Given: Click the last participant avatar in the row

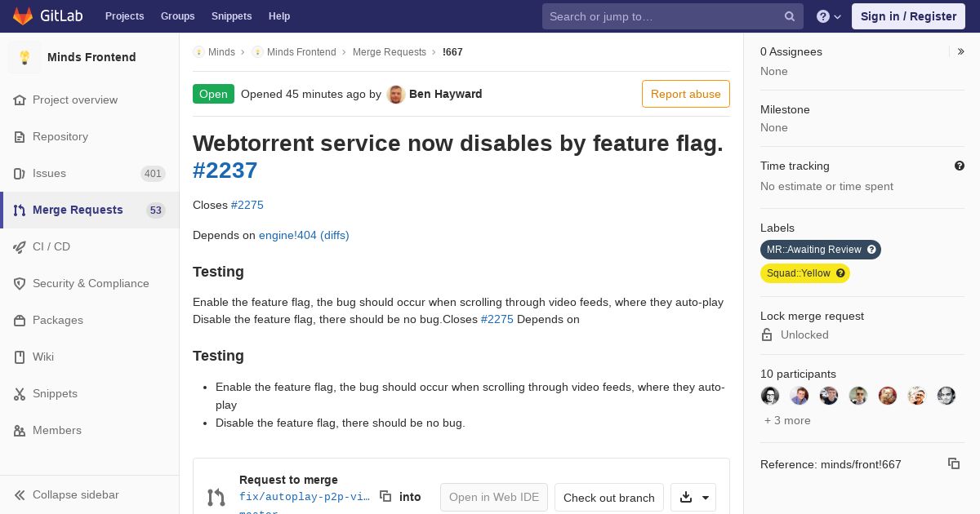Looking at the screenshot, I should [x=947, y=396].
